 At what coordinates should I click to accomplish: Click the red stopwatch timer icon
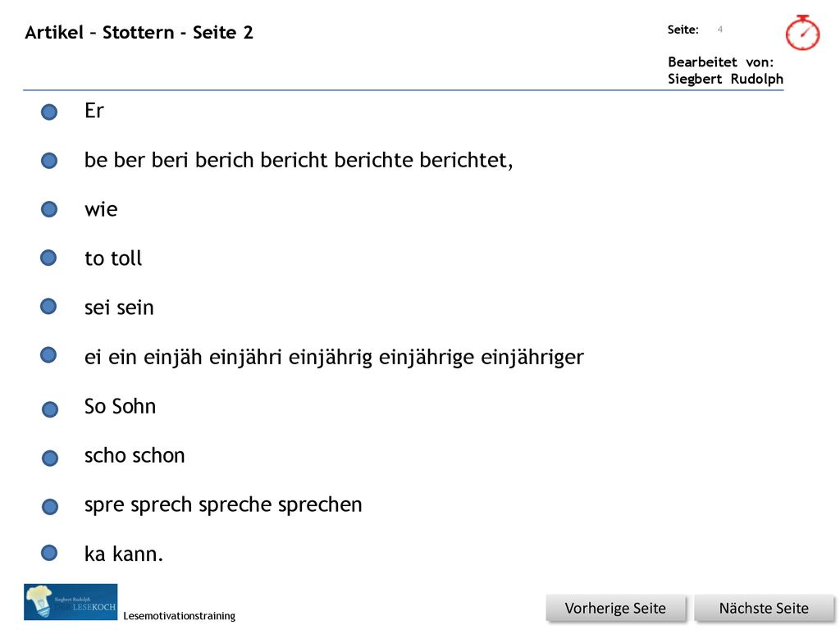[802, 33]
